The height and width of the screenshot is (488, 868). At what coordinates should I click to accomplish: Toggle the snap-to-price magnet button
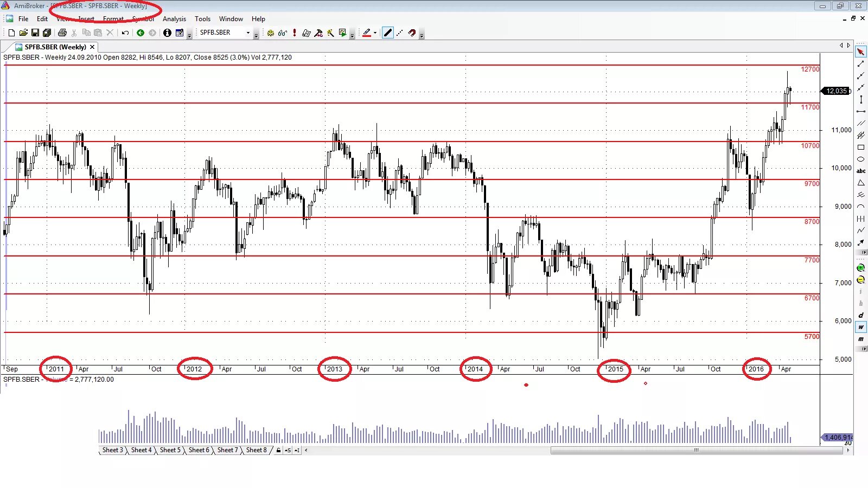(x=412, y=33)
